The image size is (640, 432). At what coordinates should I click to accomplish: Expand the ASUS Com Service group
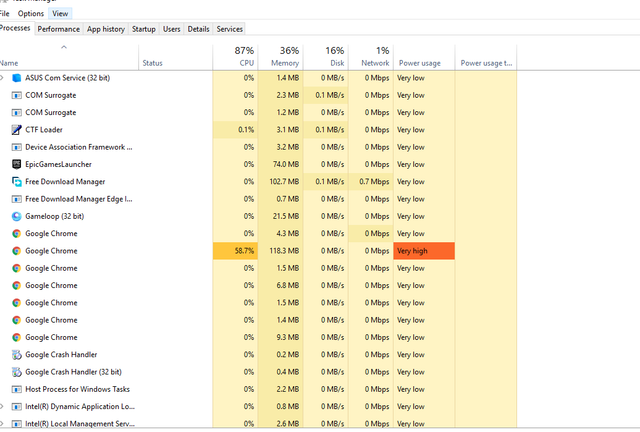click(x=2, y=78)
